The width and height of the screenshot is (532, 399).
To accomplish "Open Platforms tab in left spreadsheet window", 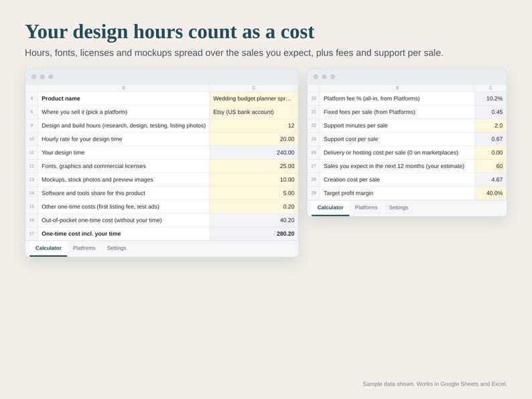I will pos(84,248).
